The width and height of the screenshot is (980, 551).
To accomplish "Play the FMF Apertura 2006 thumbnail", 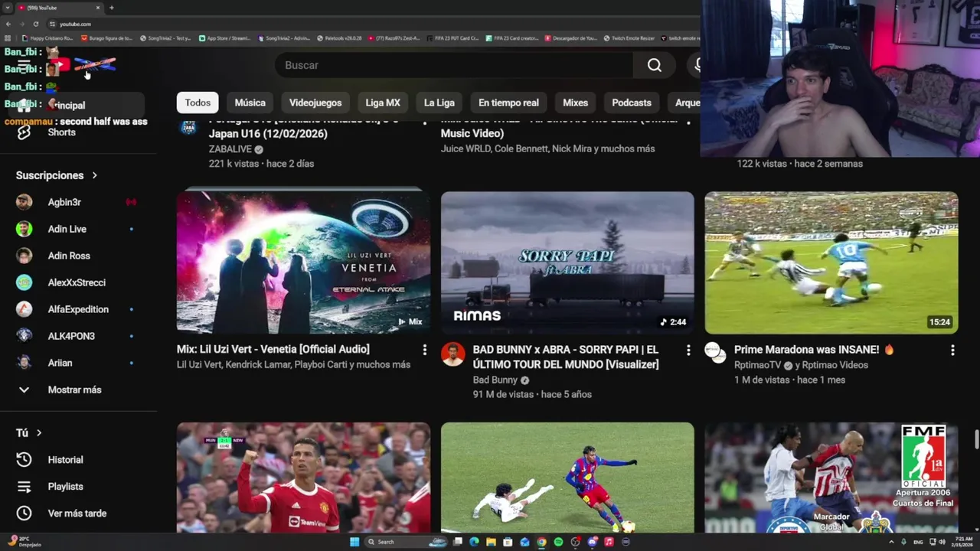I will click(831, 478).
